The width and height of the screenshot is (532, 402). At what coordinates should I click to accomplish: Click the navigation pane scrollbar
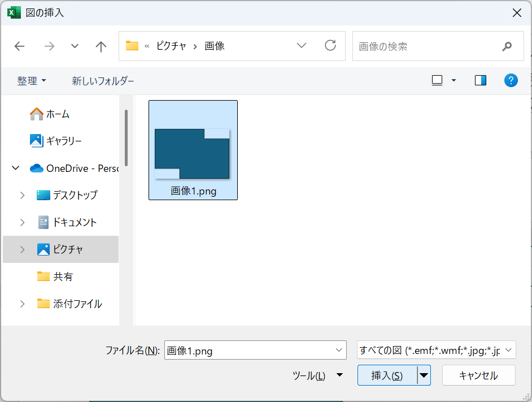[x=126, y=137]
